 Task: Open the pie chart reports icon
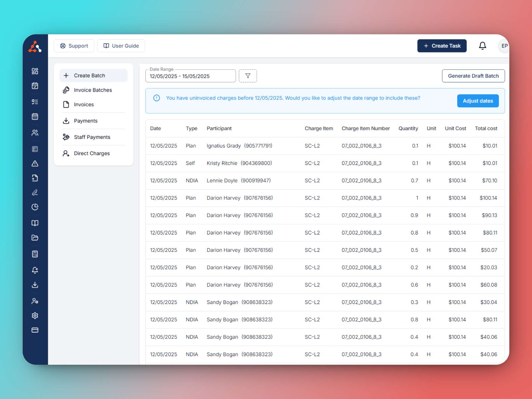[x=35, y=207]
